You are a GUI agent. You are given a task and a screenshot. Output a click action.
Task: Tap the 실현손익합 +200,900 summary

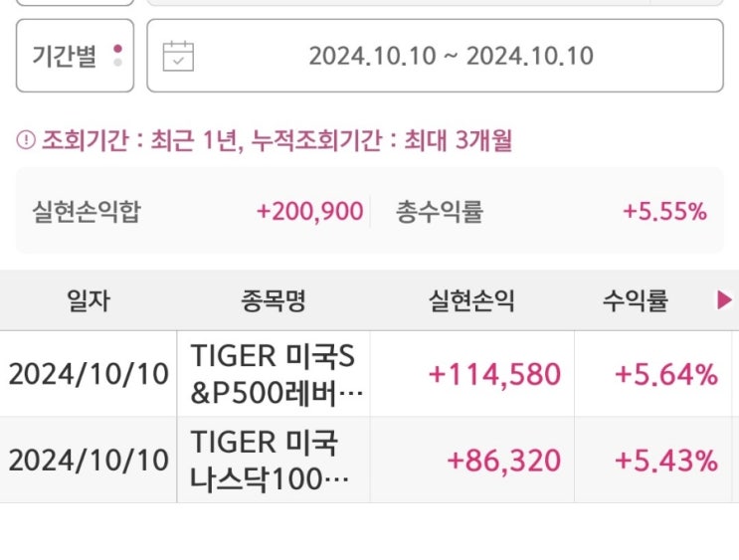[197, 211]
